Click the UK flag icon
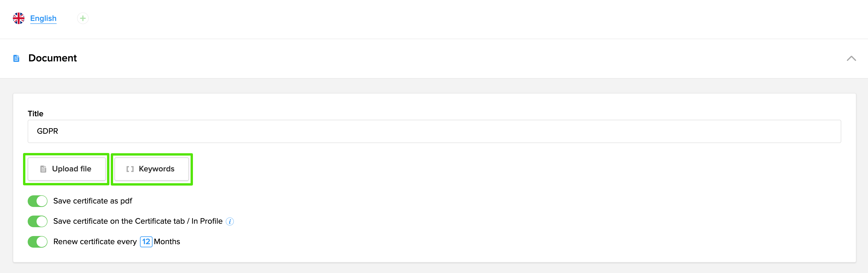868x273 pixels. pos(19,18)
